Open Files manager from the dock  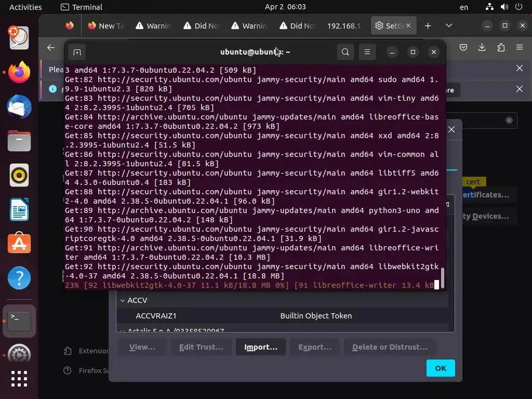(x=19, y=141)
